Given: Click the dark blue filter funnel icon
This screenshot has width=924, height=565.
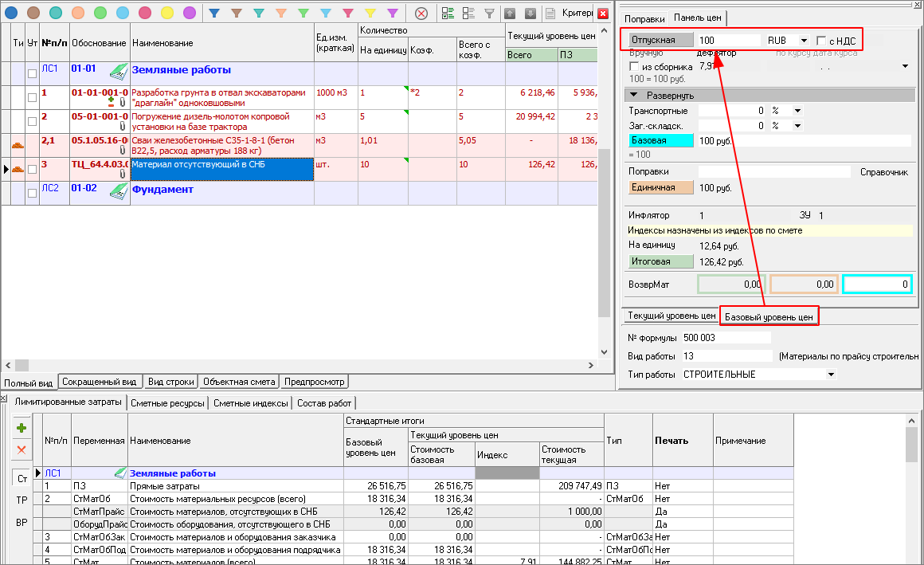Looking at the screenshot, I should 214,14.
